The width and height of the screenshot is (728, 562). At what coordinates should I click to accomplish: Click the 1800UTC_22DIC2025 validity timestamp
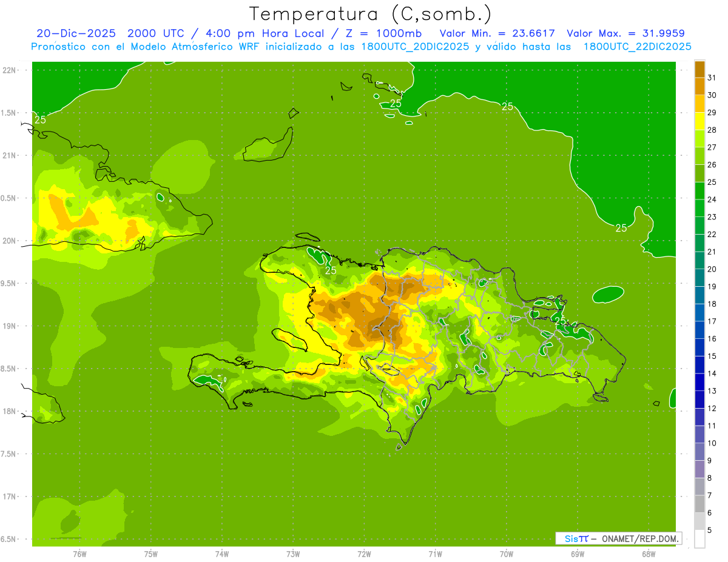[x=638, y=47]
